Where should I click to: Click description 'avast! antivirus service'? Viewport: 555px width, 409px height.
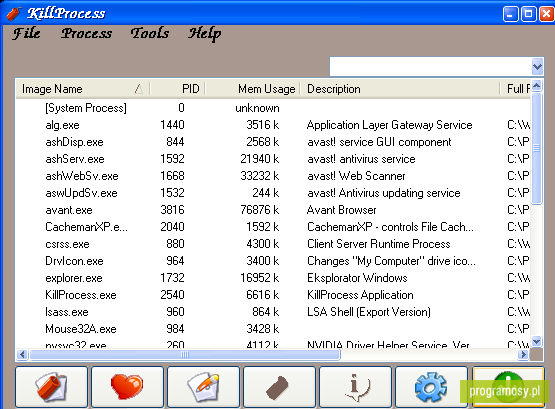[x=361, y=159]
